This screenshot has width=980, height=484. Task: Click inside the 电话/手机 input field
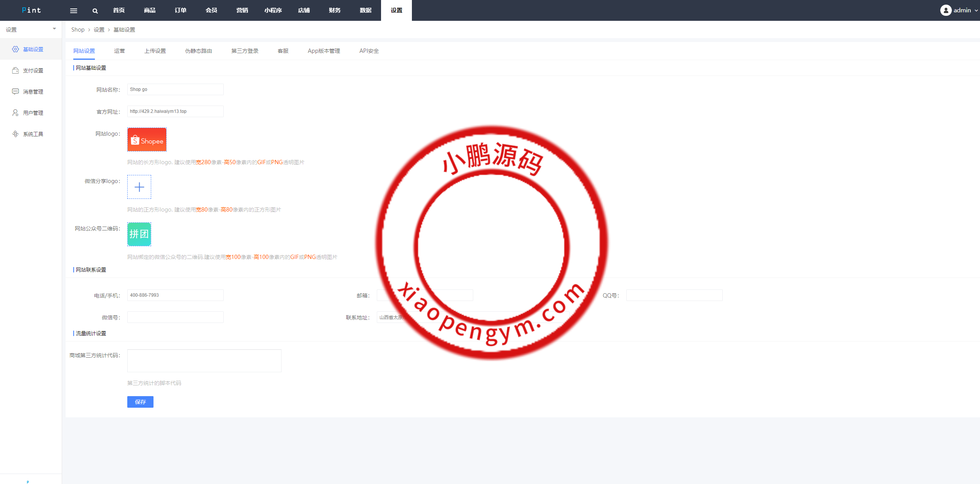point(175,295)
